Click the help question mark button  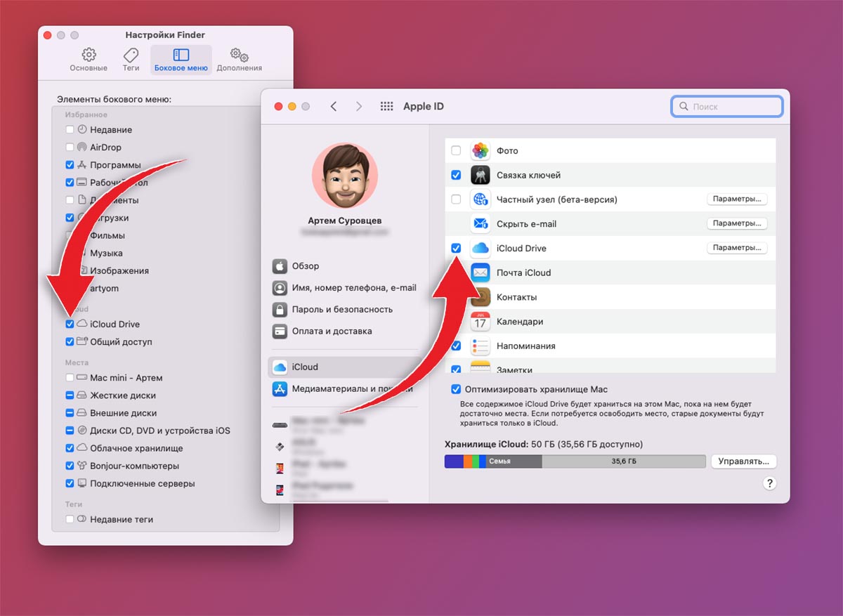[x=770, y=483]
